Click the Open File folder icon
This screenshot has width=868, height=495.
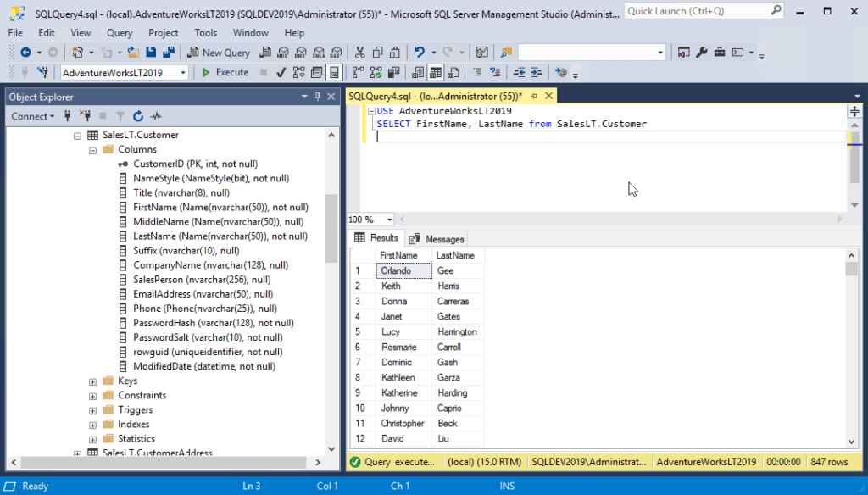pyautogui.click(x=133, y=53)
